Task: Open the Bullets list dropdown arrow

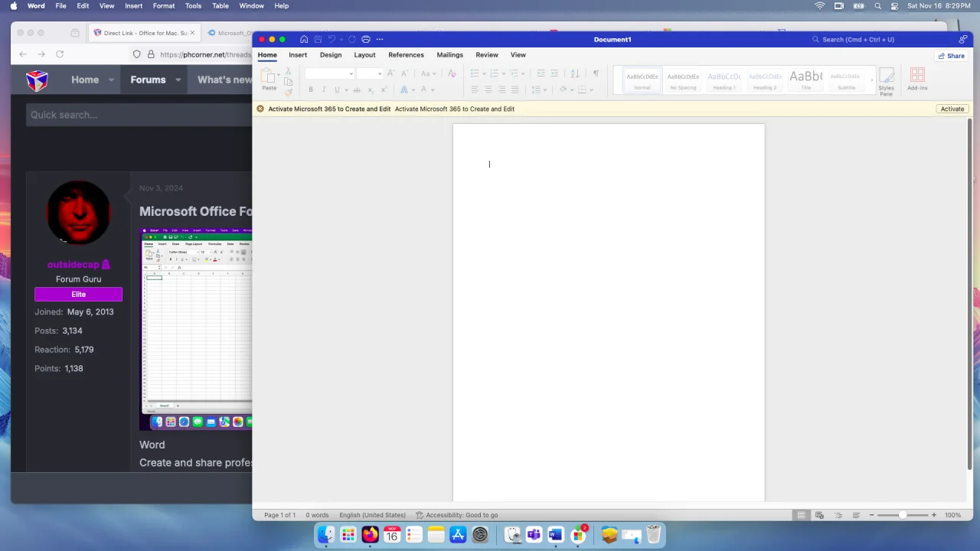Action: [x=484, y=73]
